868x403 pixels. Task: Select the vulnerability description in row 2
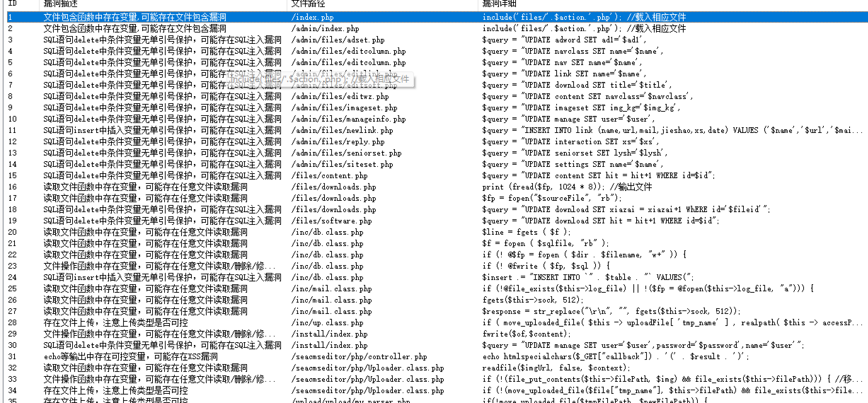coord(135,28)
